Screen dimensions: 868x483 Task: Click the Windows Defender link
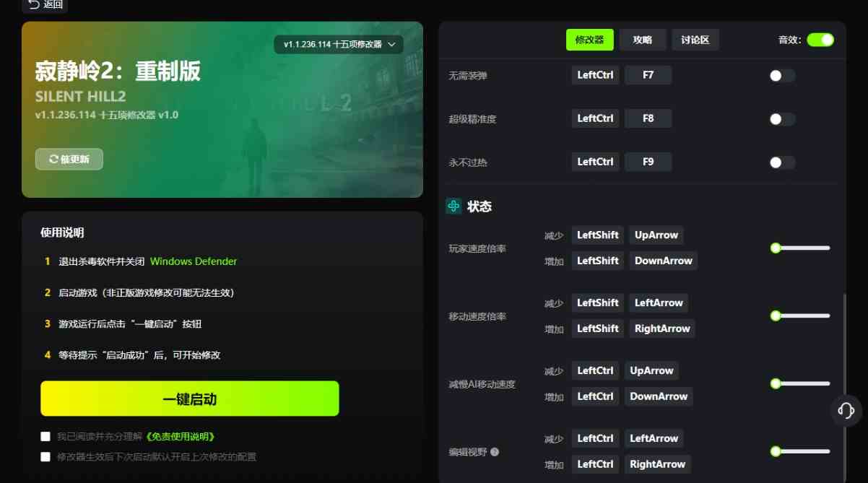point(194,261)
